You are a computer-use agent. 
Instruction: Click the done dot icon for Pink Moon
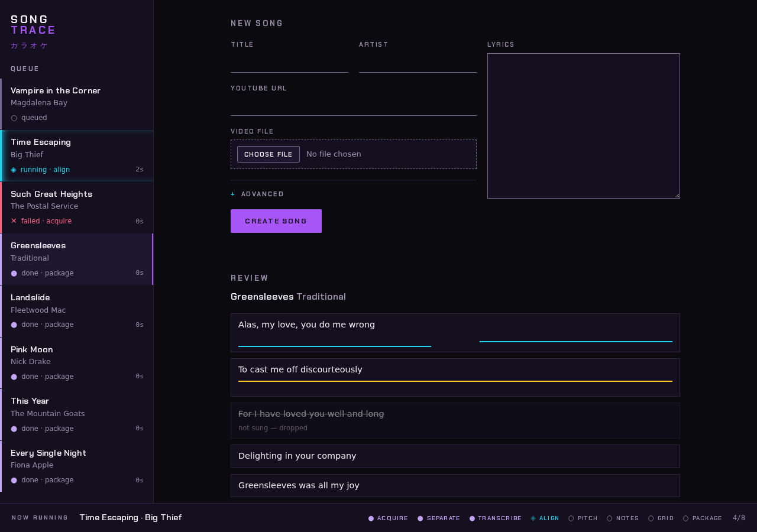coord(14,377)
